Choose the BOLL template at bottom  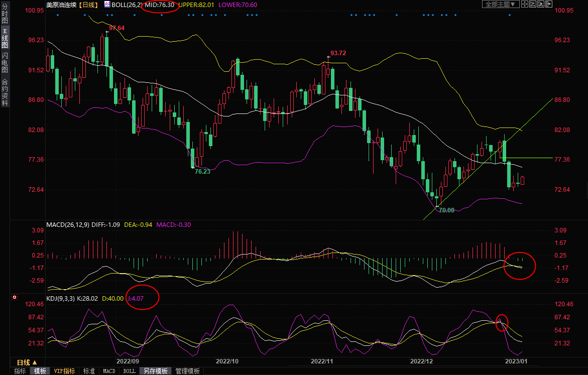click(x=129, y=371)
